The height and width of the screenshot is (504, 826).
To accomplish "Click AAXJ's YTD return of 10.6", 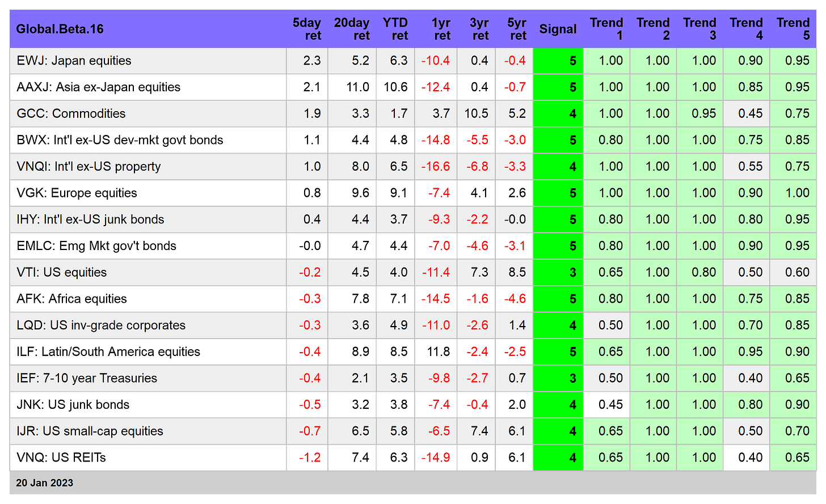I will coord(395,87).
